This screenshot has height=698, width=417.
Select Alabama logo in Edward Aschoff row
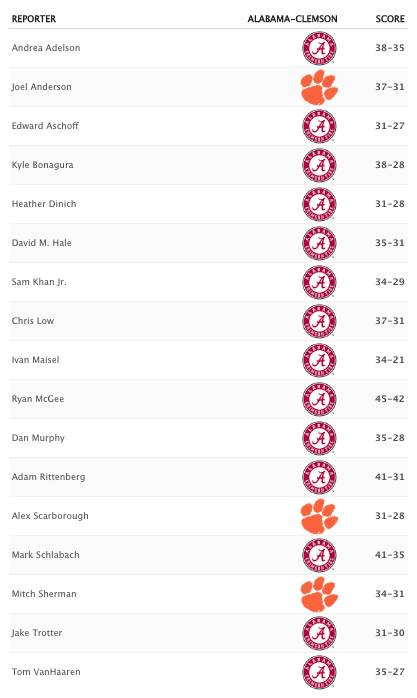(x=319, y=126)
